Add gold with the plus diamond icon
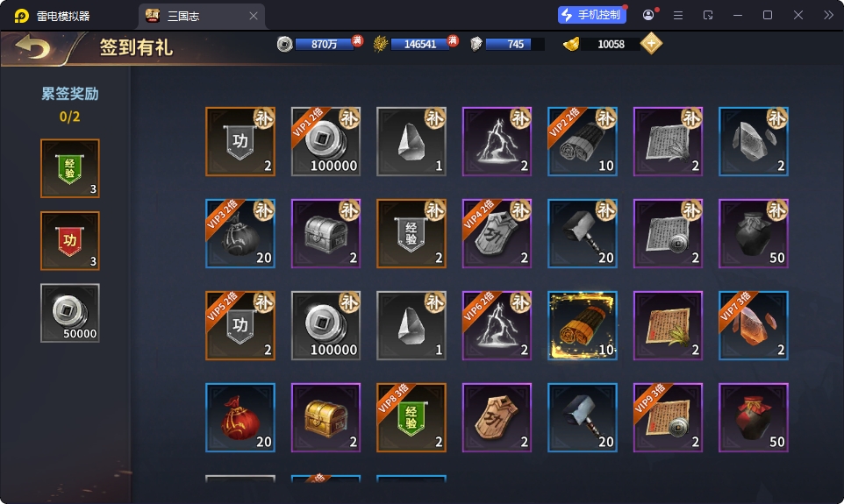This screenshot has width=844, height=504. coord(651,44)
